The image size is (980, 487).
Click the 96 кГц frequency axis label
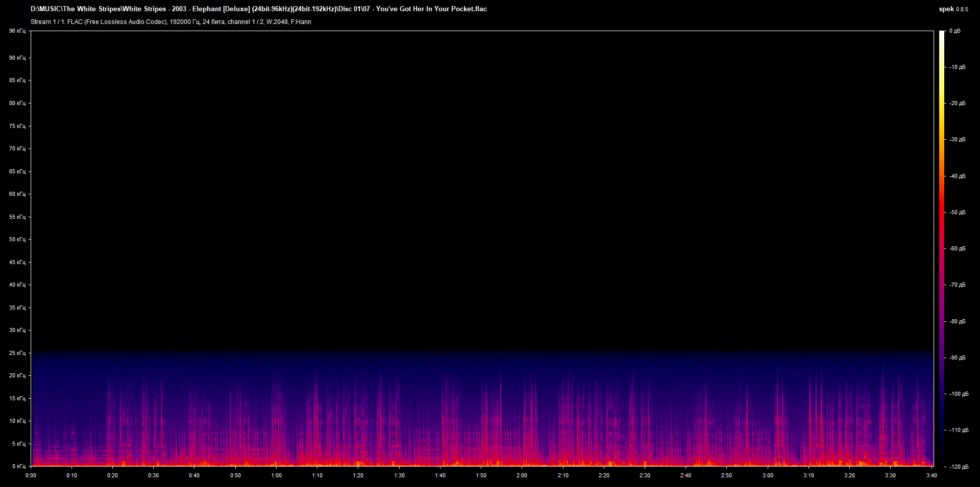(17, 31)
